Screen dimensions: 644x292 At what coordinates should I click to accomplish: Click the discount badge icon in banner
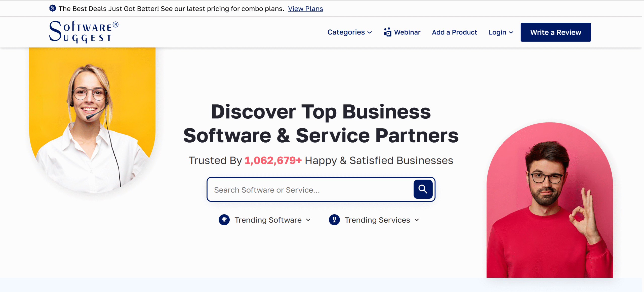point(53,8)
